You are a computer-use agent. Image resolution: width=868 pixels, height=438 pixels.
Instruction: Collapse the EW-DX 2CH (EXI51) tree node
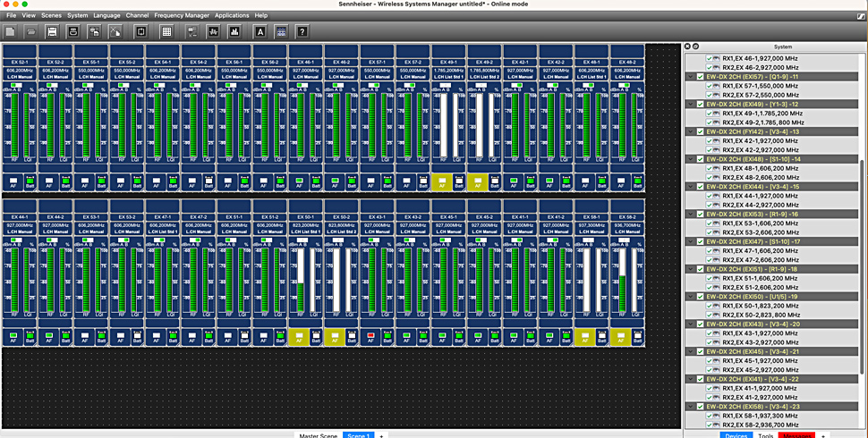coord(690,269)
